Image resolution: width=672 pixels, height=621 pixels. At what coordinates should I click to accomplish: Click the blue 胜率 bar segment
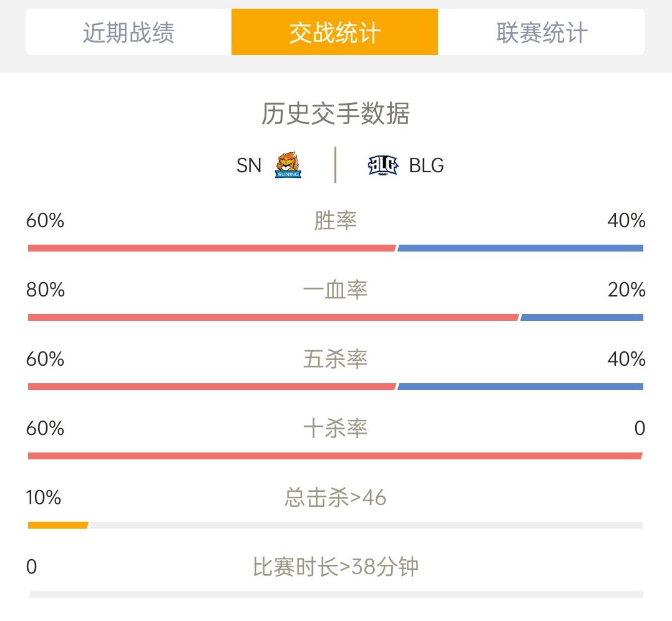(520, 248)
